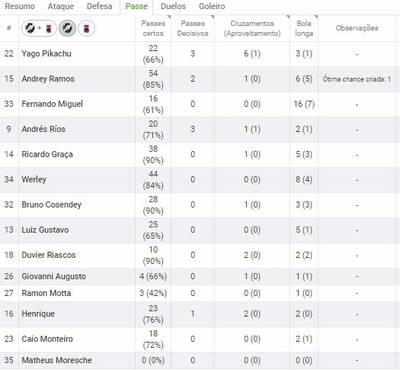Select player Andrey Ramos name
Viewport: 400px width, 370px height.
tap(48, 79)
